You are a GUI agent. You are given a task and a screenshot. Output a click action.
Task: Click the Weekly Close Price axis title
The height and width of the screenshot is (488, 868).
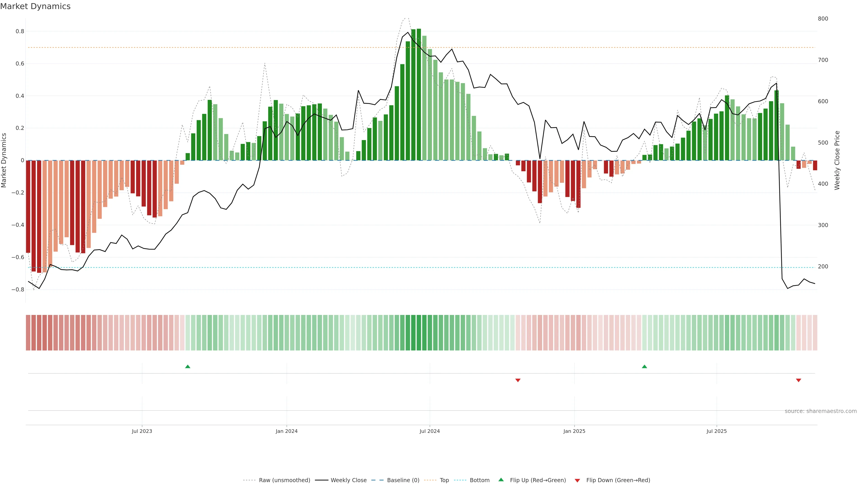pyautogui.click(x=837, y=160)
